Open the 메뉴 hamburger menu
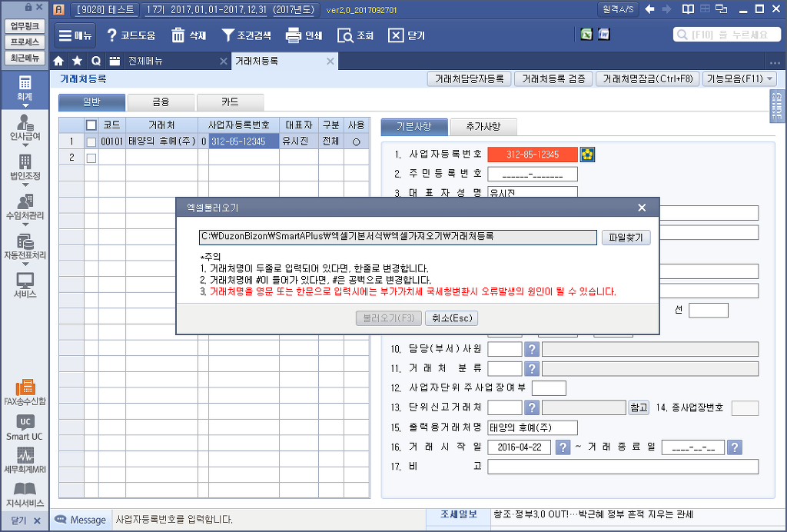The image size is (787, 532). point(75,35)
